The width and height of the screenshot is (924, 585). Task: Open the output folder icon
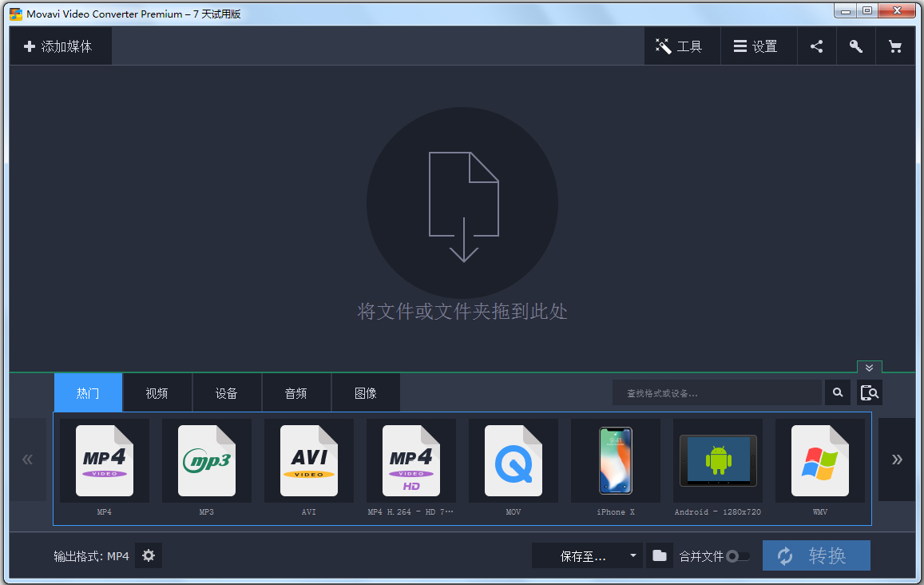point(659,555)
